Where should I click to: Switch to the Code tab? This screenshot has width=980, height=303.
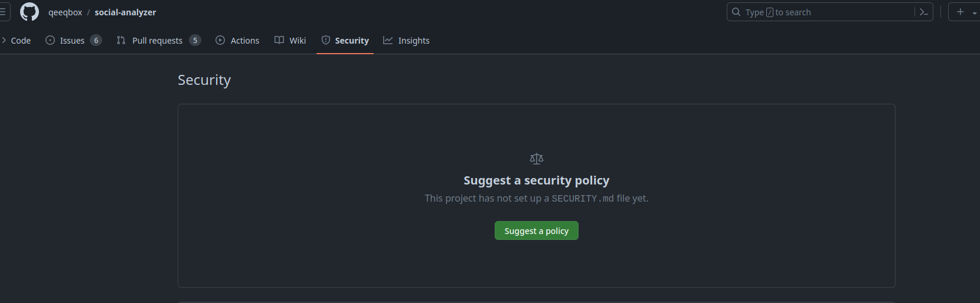click(x=21, y=41)
